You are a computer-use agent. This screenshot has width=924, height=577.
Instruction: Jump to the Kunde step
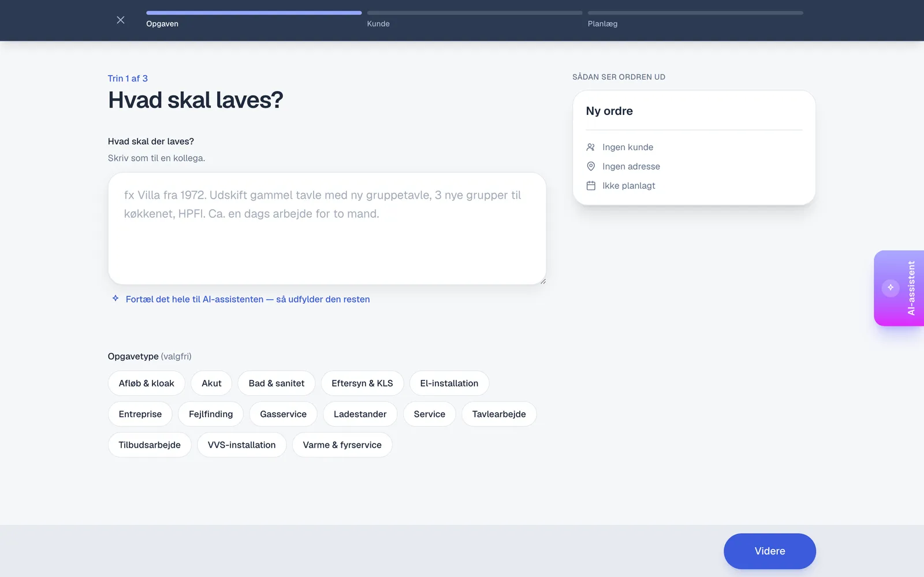378,24
